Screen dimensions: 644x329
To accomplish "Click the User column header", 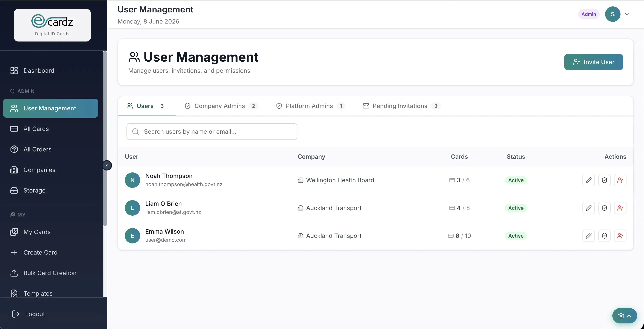I will [131, 157].
